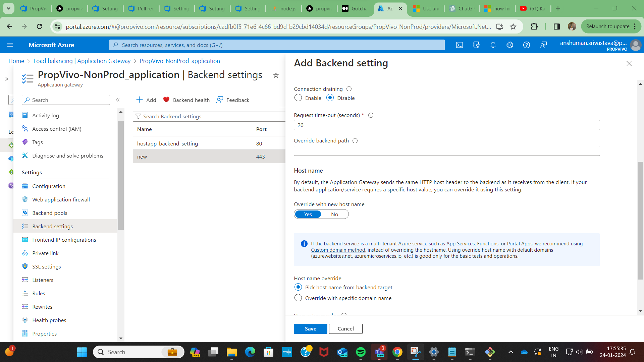Open Health probes item

click(x=49, y=320)
